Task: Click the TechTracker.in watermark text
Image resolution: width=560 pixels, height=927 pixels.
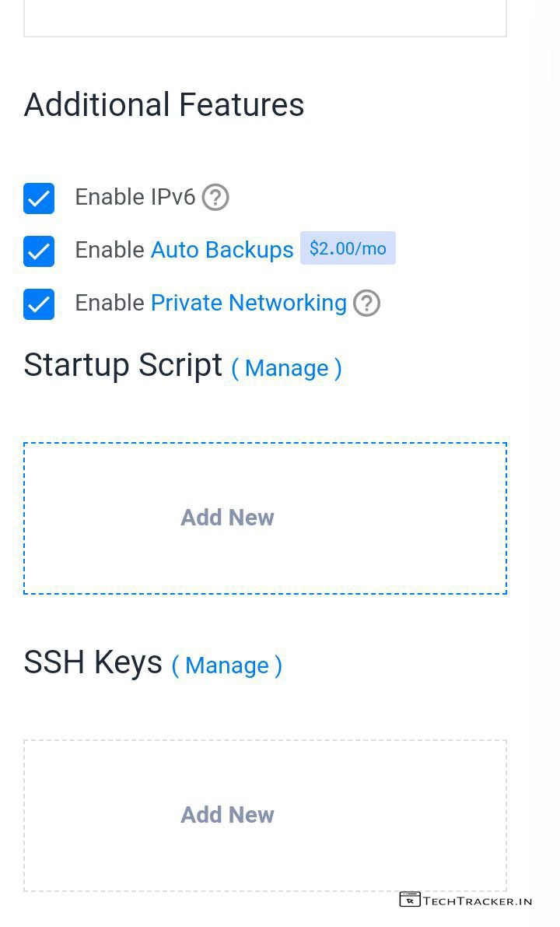Action: 478,901
